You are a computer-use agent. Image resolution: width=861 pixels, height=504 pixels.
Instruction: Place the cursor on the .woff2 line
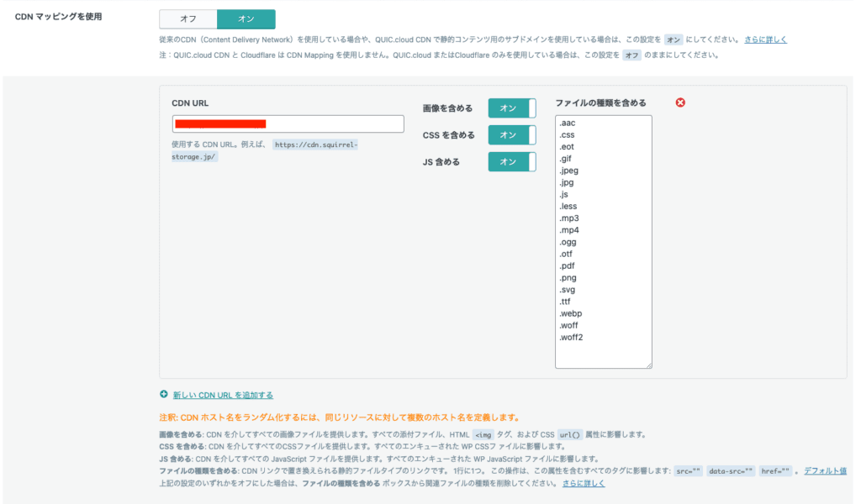[571, 337]
